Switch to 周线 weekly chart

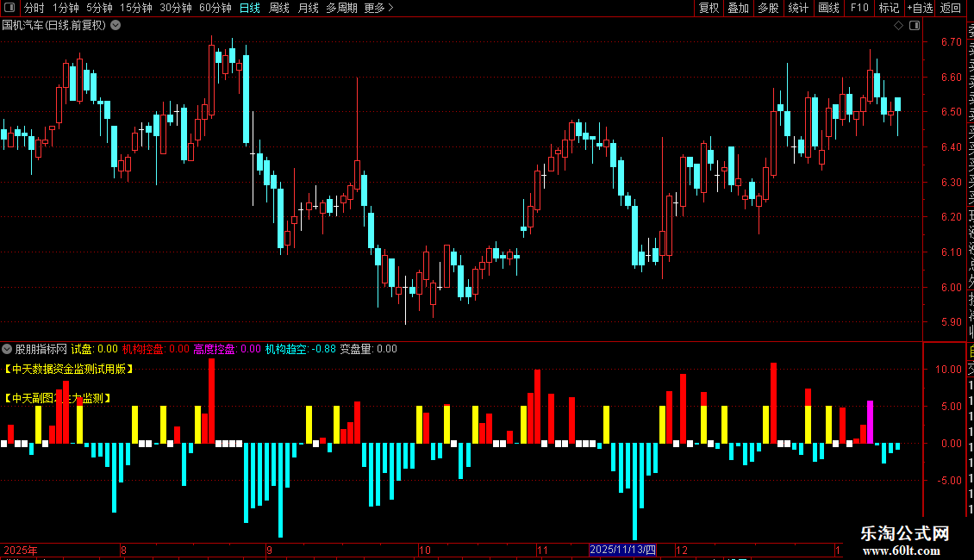click(279, 8)
